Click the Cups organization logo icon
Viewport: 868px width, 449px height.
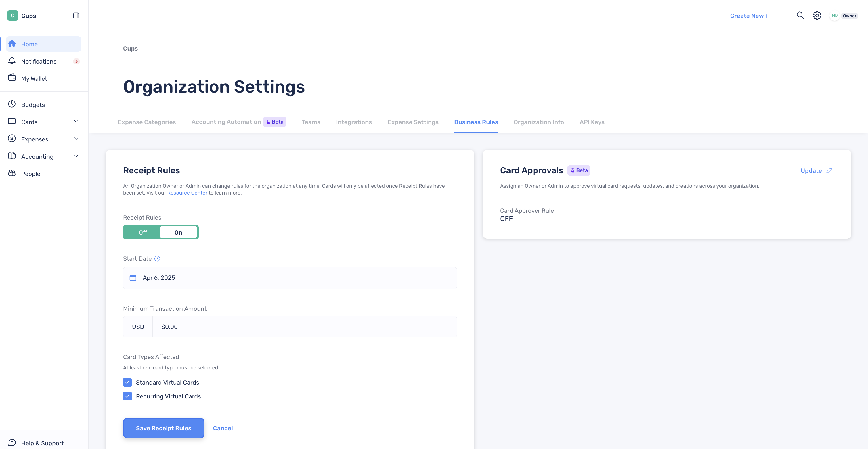click(x=12, y=16)
